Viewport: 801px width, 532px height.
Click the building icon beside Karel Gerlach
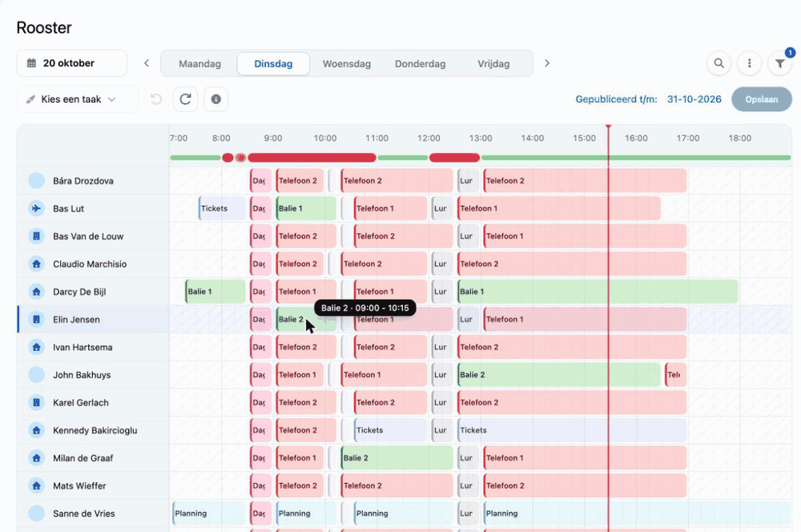[36, 403]
